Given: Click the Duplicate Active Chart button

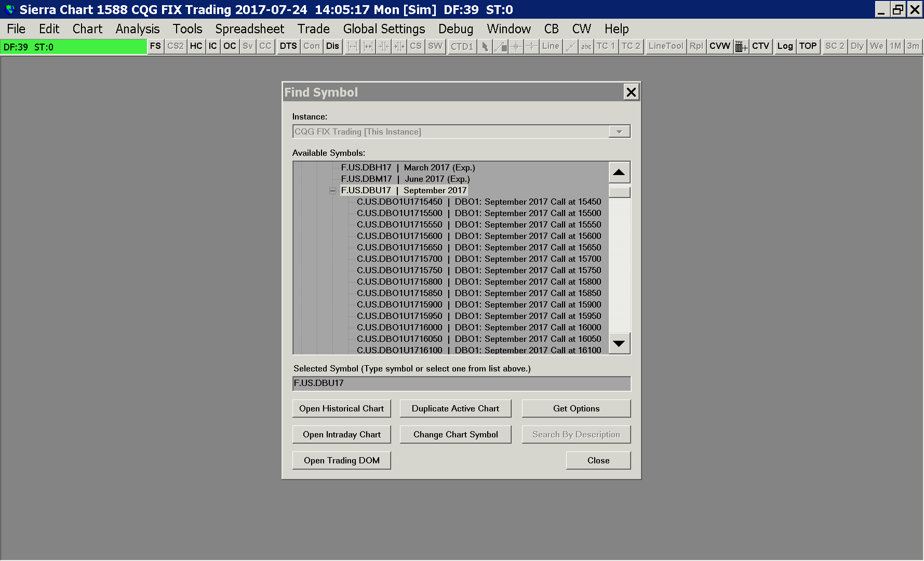Looking at the screenshot, I should click(x=456, y=408).
